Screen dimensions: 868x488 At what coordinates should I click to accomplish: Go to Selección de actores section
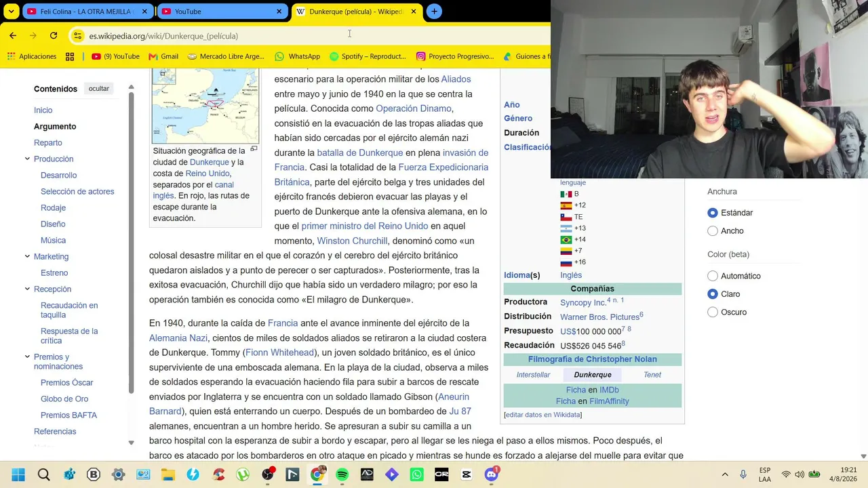pos(77,192)
